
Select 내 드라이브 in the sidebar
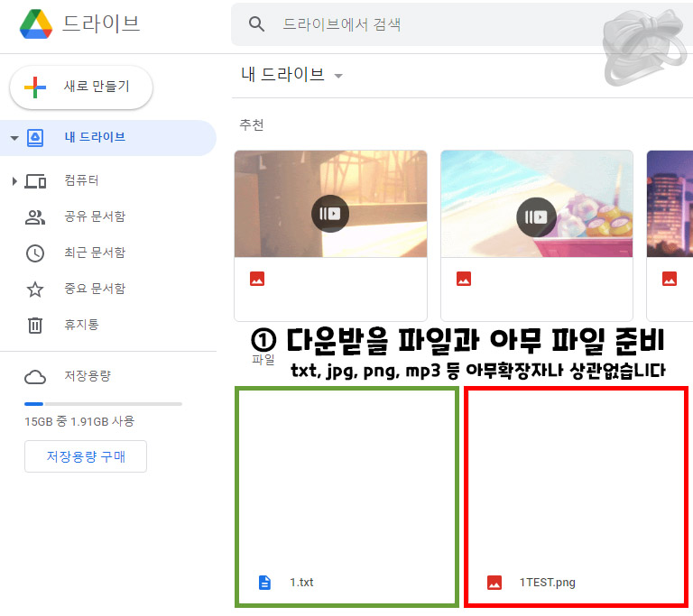108,137
